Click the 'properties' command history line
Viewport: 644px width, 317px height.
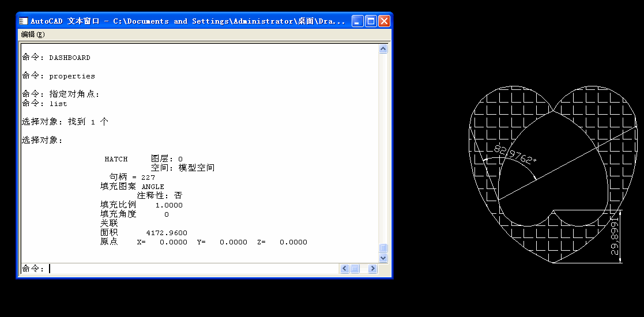(x=72, y=77)
